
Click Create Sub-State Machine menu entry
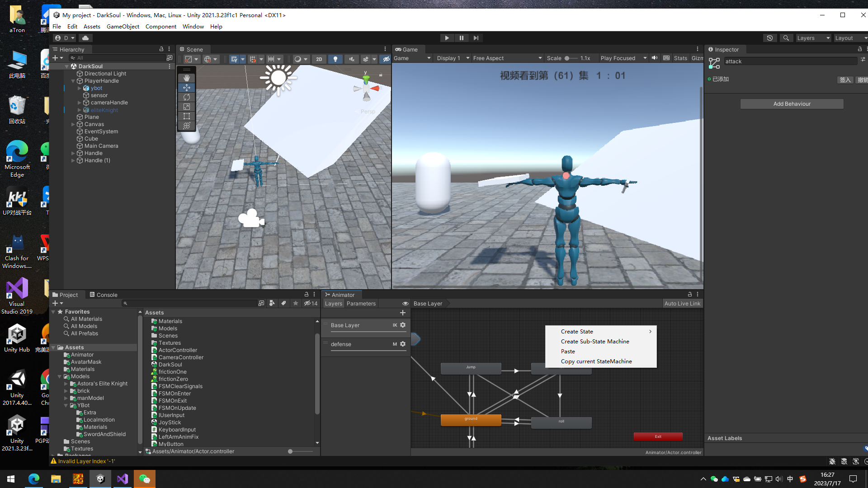coord(594,342)
